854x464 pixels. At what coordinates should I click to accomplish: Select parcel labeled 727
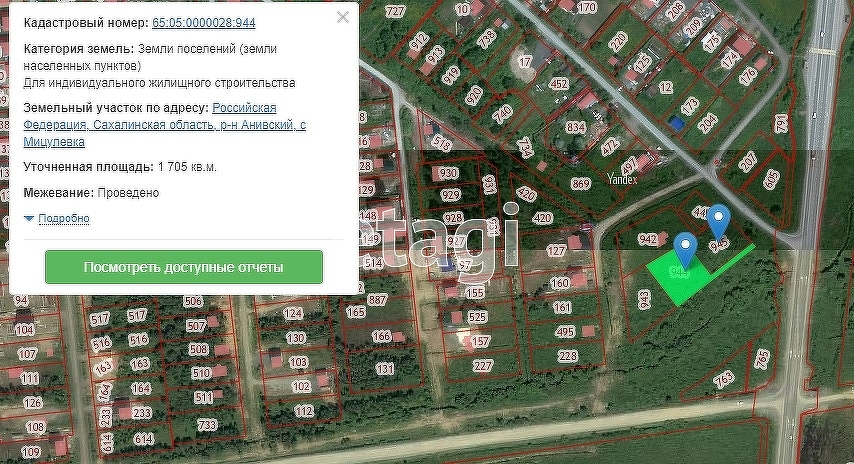click(395, 11)
